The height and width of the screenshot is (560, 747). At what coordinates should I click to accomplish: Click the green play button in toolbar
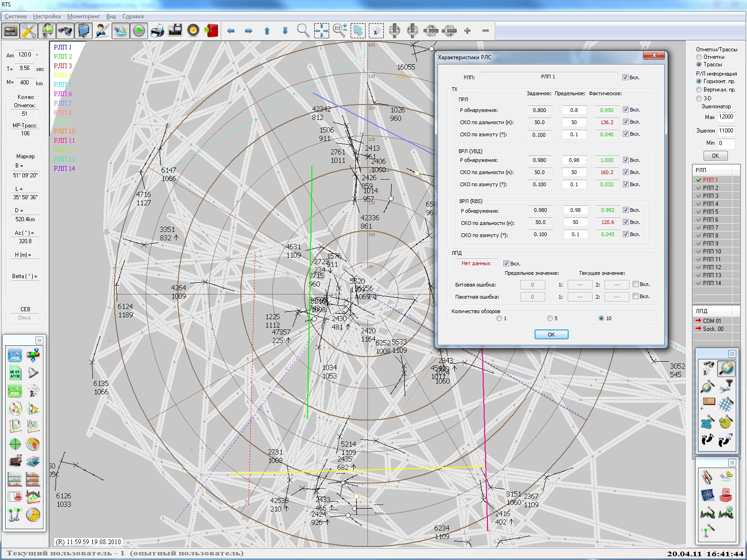pos(139,31)
